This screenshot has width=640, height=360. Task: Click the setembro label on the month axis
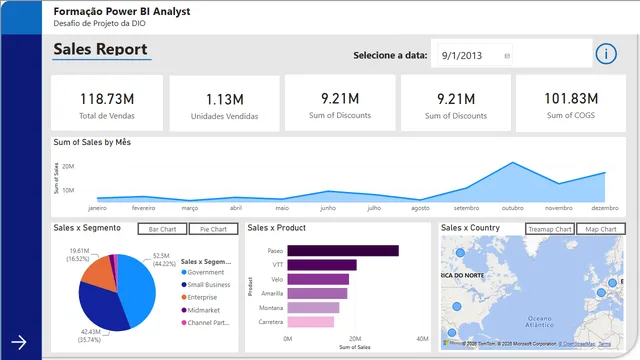(467, 208)
